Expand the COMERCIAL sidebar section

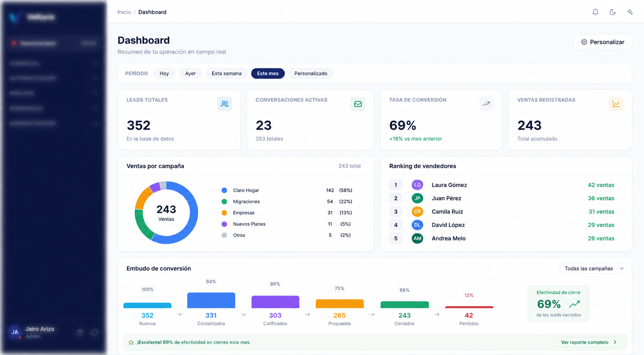53,63
